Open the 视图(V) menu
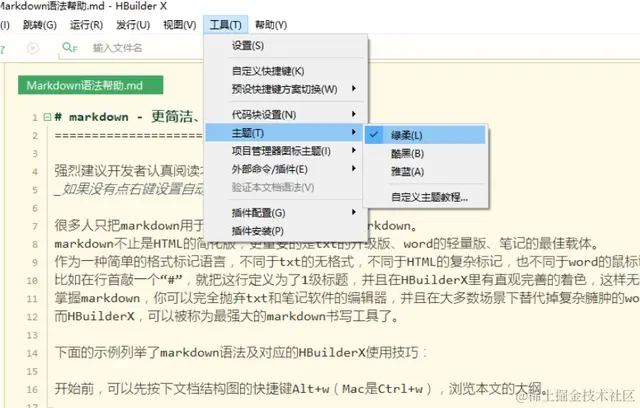 (180, 25)
